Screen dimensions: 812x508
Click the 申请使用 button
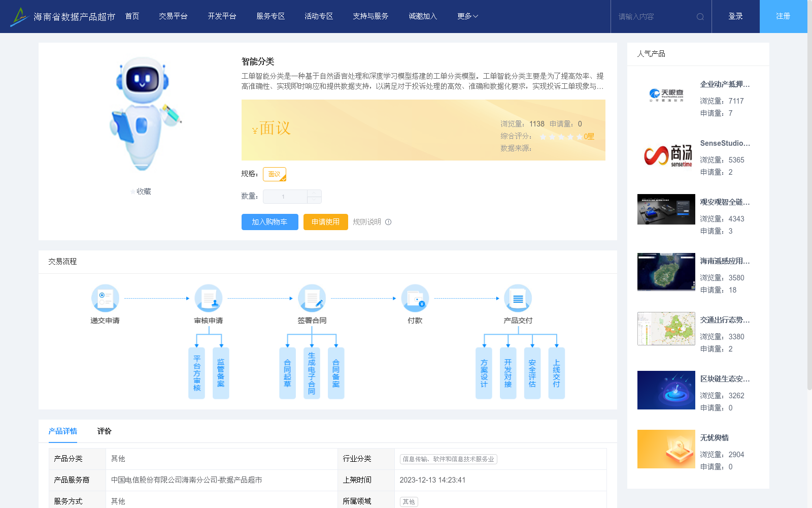tap(326, 222)
